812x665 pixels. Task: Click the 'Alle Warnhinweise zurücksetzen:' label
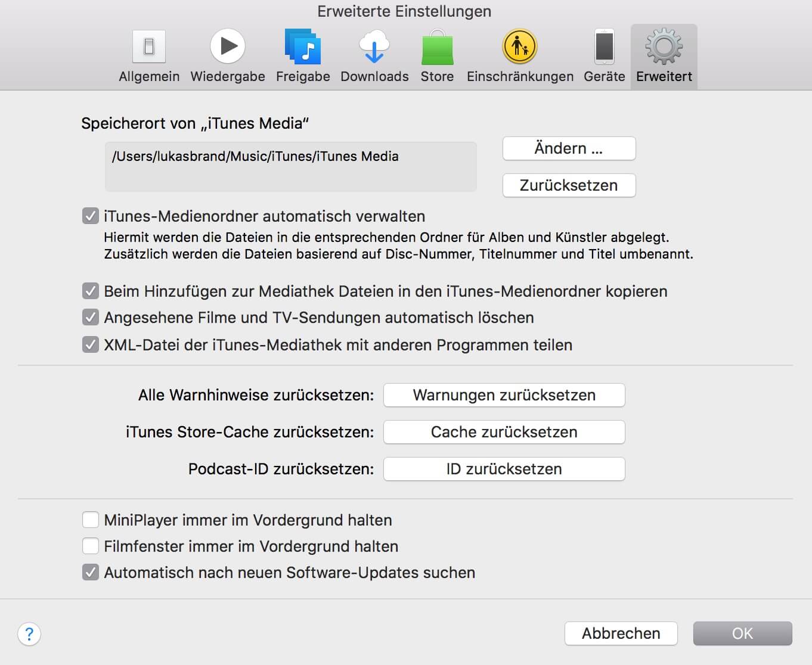(256, 395)
